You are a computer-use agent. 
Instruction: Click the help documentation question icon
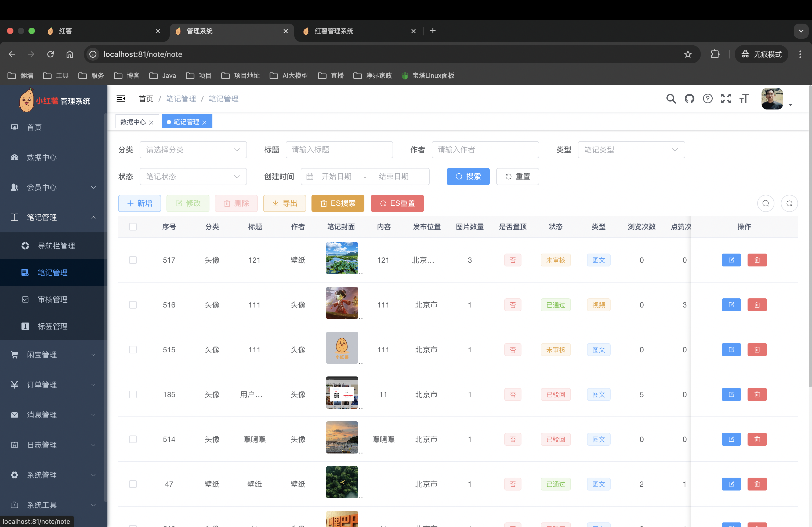[708, 99]
